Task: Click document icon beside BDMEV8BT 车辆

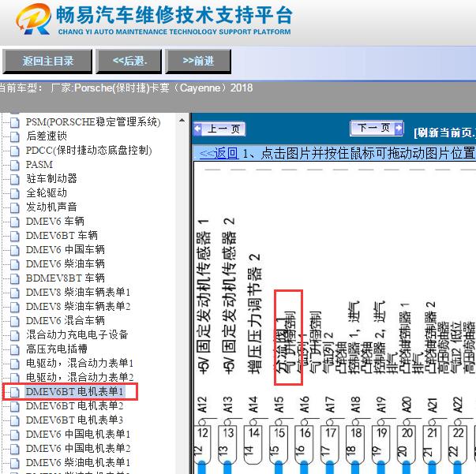Action: [14, 278]
